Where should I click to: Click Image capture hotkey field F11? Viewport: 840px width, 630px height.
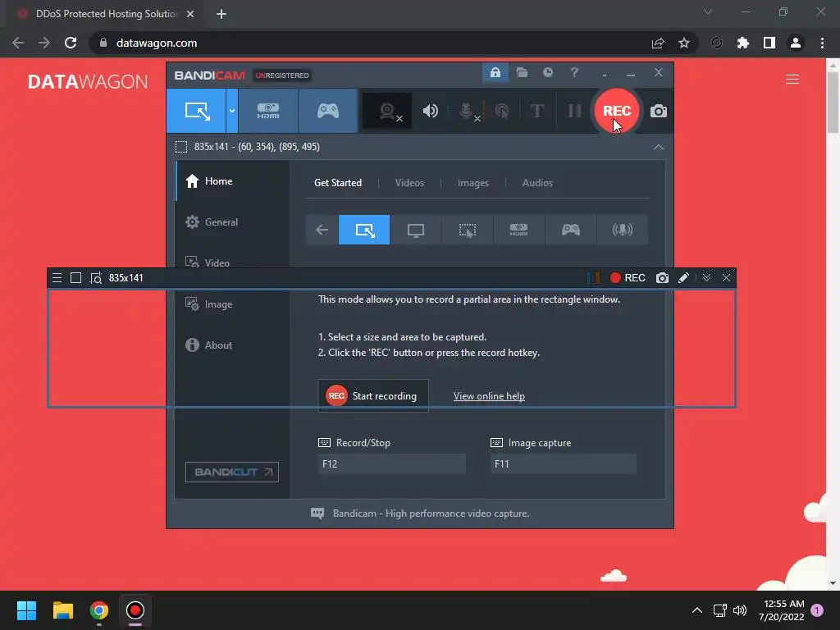click(563, 464)
